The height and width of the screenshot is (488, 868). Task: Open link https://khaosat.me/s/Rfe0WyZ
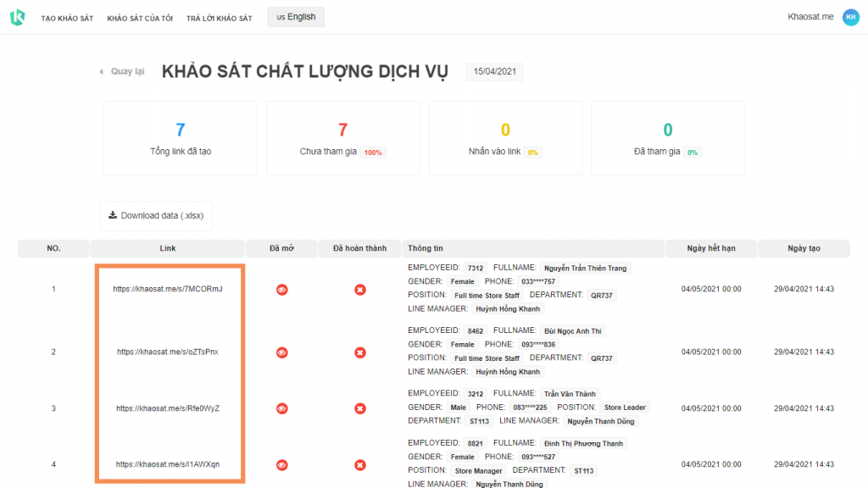coord(168,408)
